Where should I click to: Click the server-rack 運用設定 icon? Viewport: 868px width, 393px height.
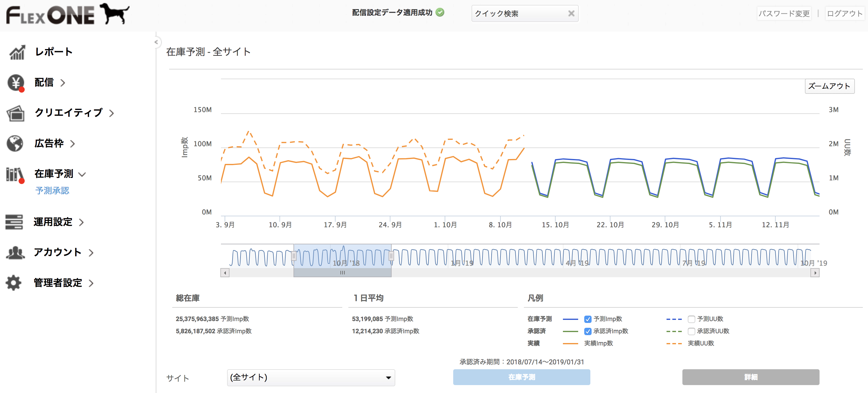14,222
